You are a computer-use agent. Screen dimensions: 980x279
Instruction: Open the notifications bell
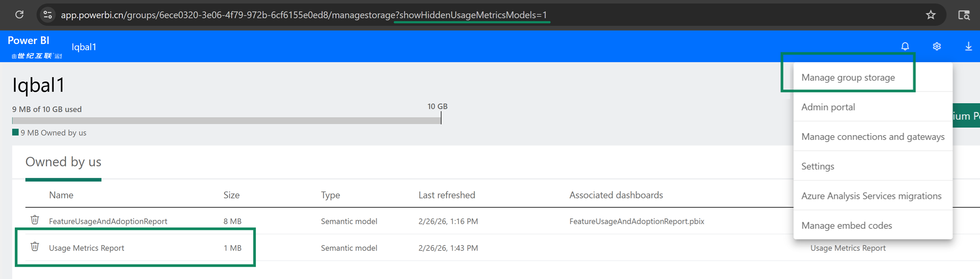click(x=905, y=46)
